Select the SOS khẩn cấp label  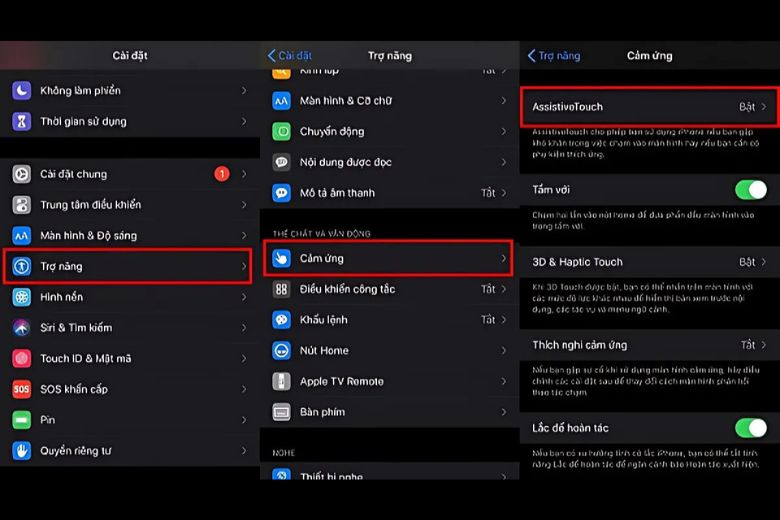74,389
